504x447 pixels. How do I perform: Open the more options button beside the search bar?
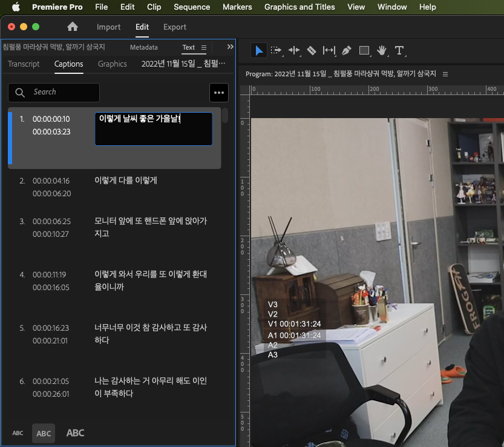point(218,92)
